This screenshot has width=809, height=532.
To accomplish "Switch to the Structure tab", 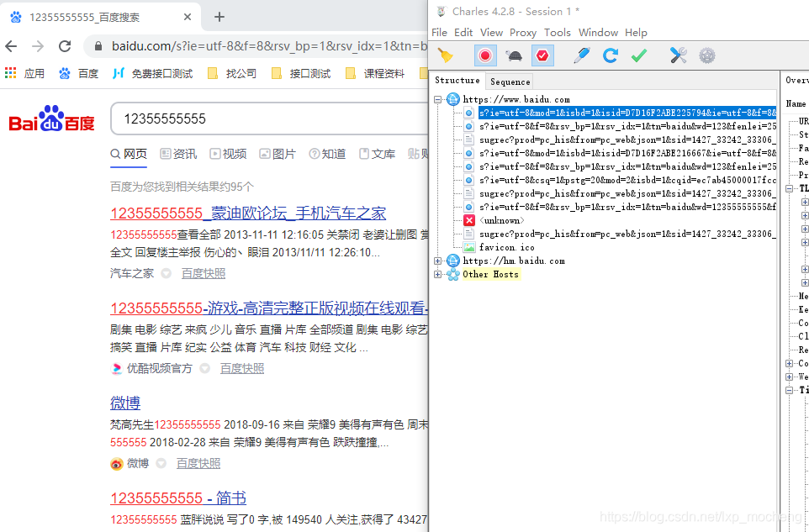I will click(457, 81).
